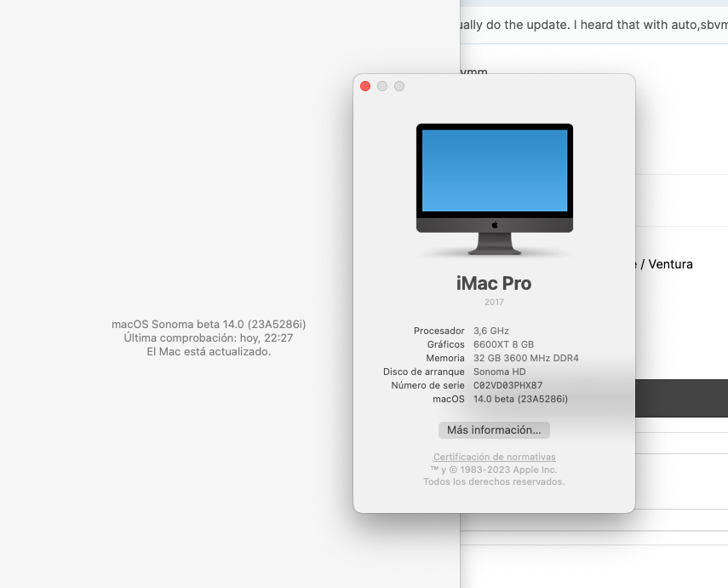Select the 6600XT 8 GB graphics value

(x=504, y=344)
